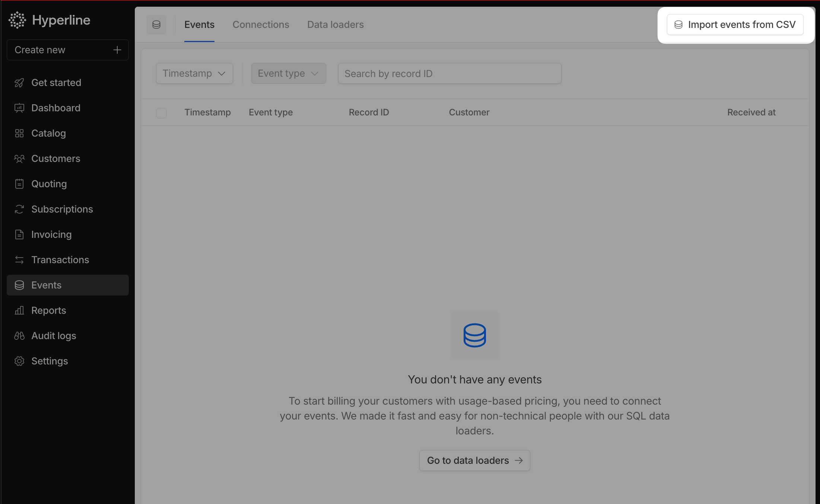Click Go to data loaders button
820x504 pixels.
474,460
